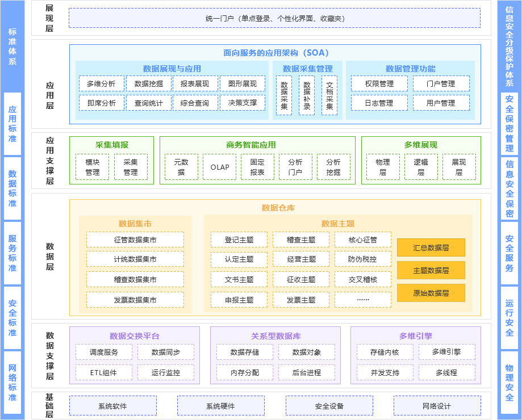The height and width of the screenshot is (420, 522).
Task: Open the 统一门户 banner
Action: pyautogui.click(x=275, y=18)
